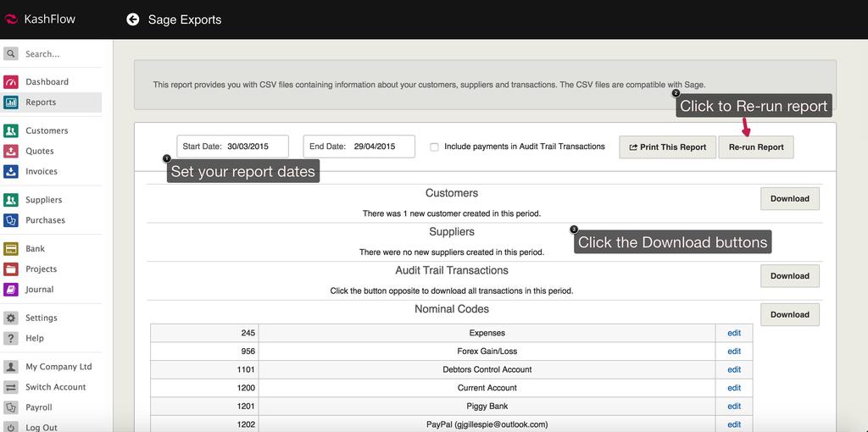Edit the Forex Gain/Loss nominal code
The height and width of the screenshot is (432, 868).
pos(734,352)
